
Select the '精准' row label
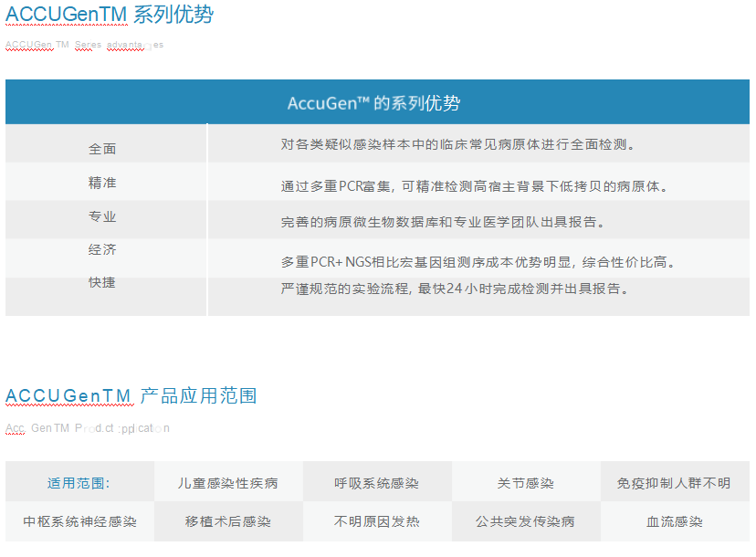click(x=102, y=183)
